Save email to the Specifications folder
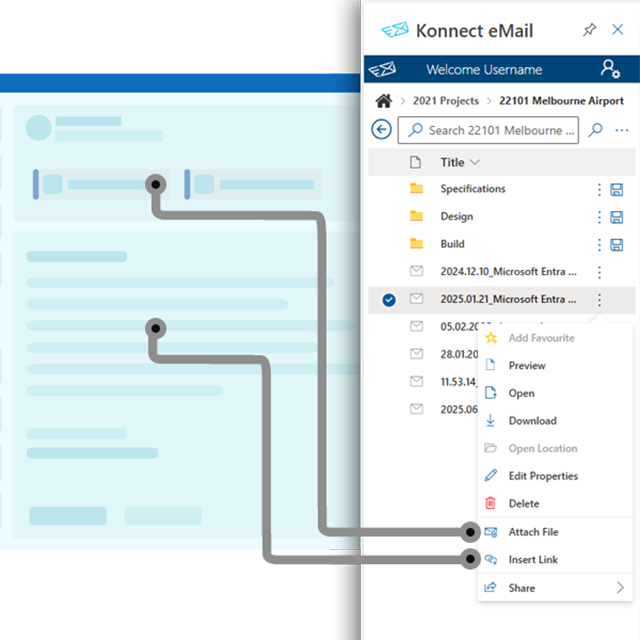This screenshot has width=640, height=640. pyautogui.click(x=616, y=189)
